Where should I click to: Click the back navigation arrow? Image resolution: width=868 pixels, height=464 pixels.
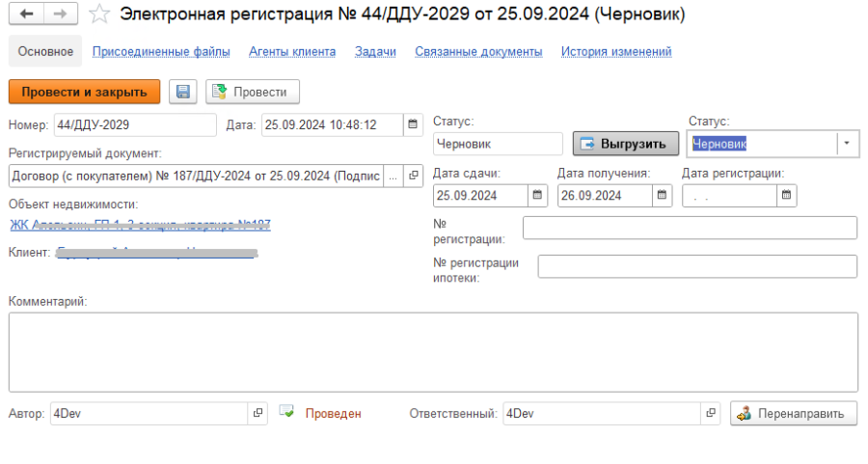point(26,14)
